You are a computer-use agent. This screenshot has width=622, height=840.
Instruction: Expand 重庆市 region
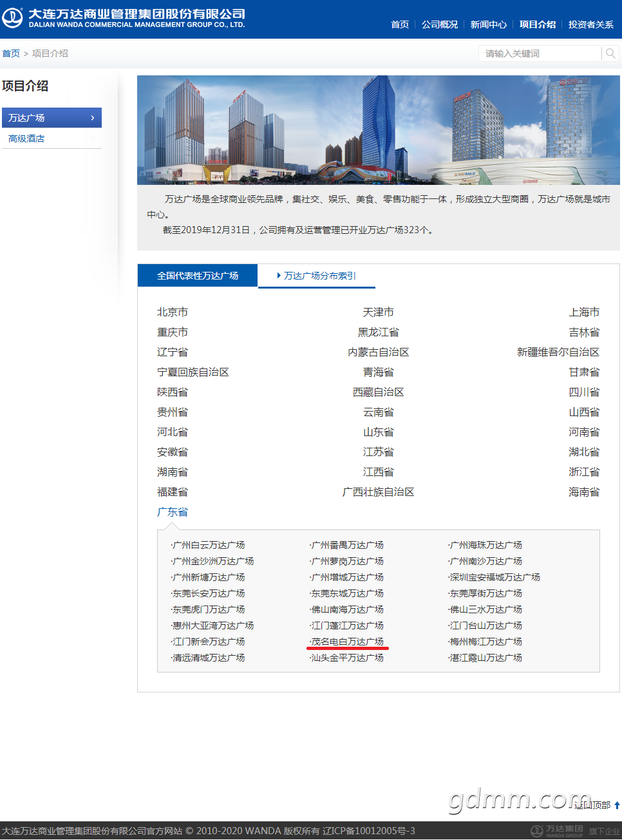(x=173, y=332)
